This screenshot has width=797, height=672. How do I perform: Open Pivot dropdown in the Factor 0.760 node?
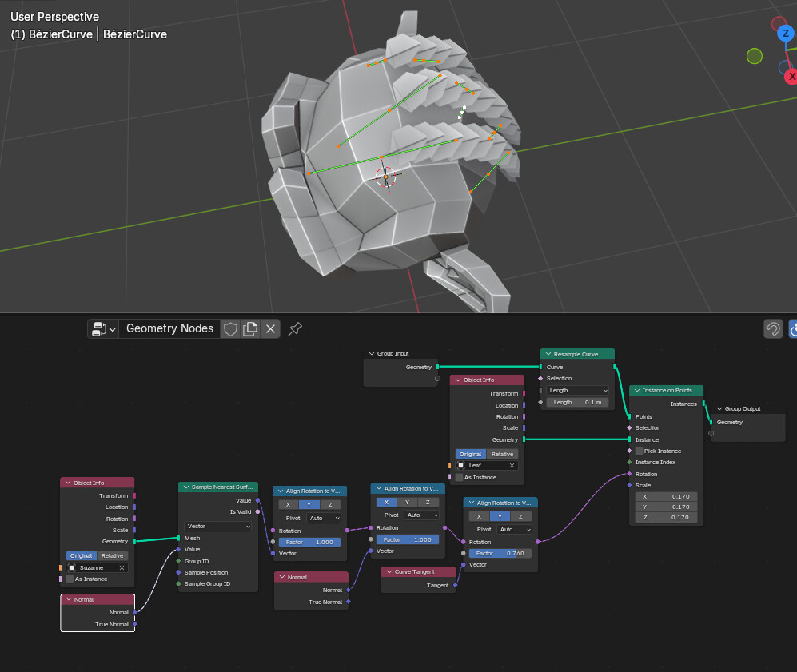pos(514,529)
